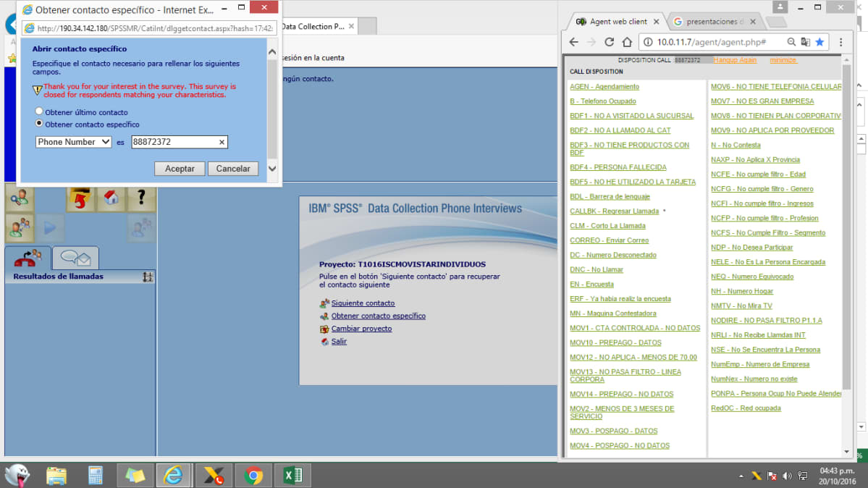The width and height of the screenshot is (868, 488).
Task: Click the greyed-out play arrow icon
Action: point(50,227)
